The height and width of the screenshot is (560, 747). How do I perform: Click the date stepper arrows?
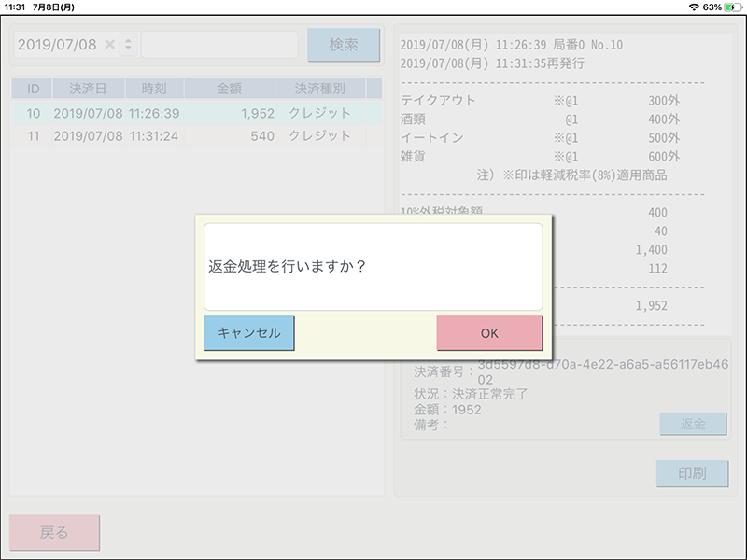[x=128, y=45]
